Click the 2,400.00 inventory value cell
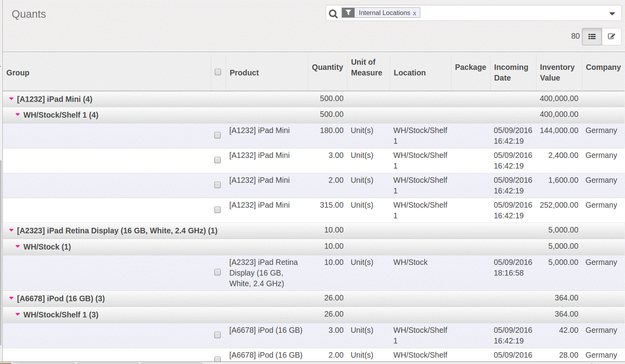The height and width of the screenshot is (364, 625). (563, 155)
